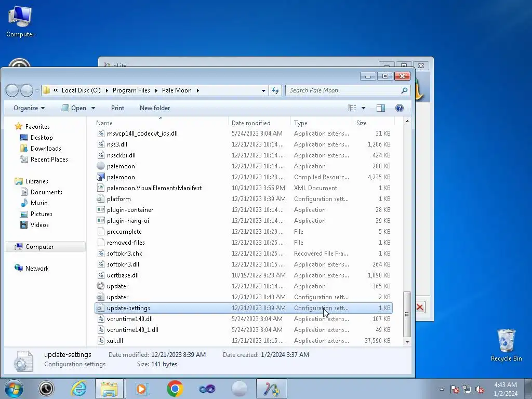532x399 pixels.
Task: Click the file list vertical scrollbar thumb
Action: pyautogui.click(x=407, y=314)
